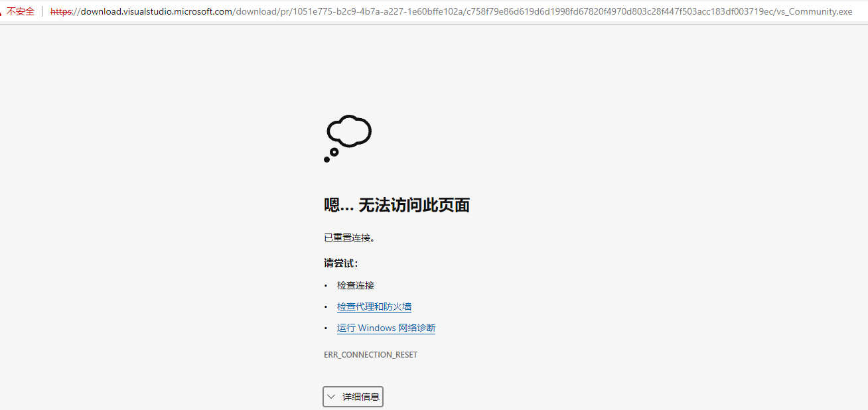Open the 运行 Windows 网络诊断 link
This screenshot has height=410, width=868.
(x=386, y=327)
